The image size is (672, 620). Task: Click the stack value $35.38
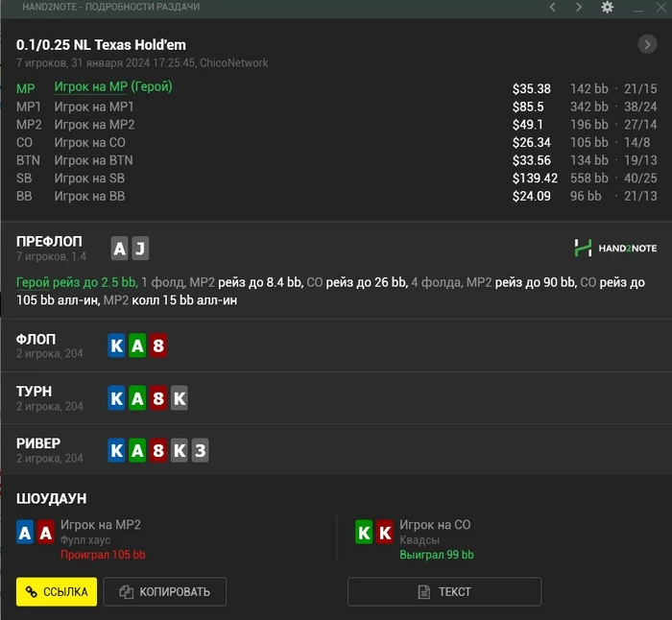click(x=532, y=88)
